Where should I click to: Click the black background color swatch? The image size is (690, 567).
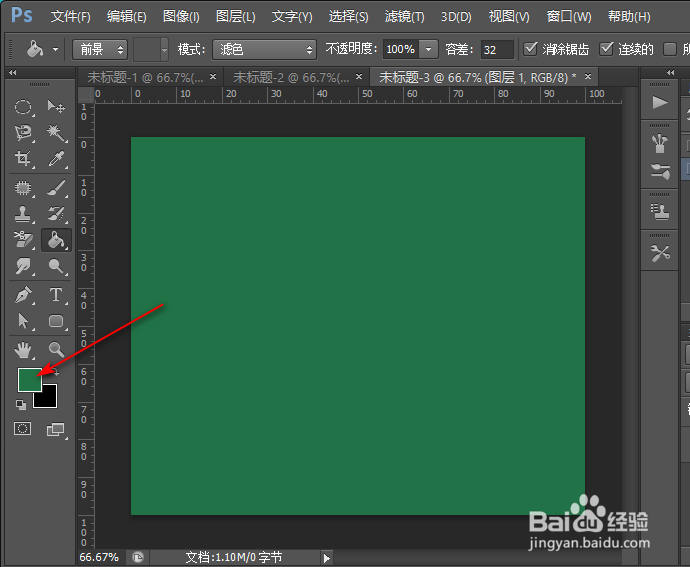(x=49, y=400)
